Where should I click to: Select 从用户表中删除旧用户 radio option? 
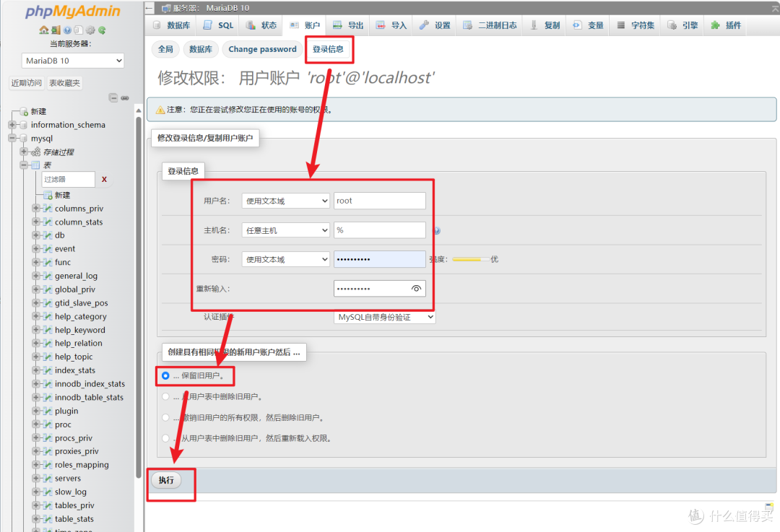166,396
